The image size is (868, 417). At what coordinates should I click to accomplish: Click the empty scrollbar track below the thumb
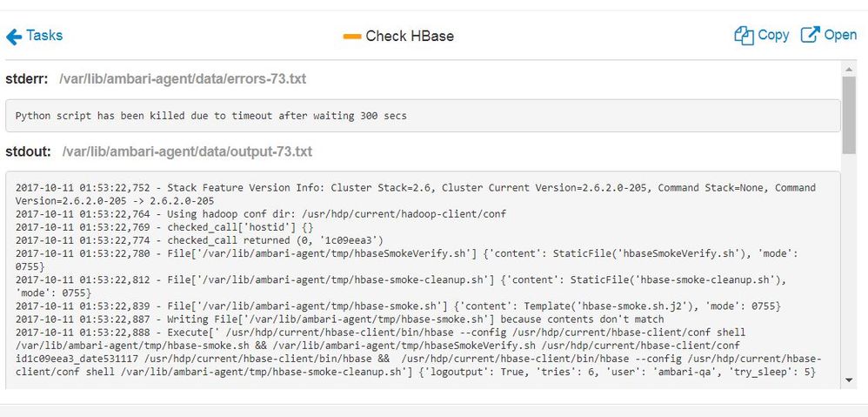pos(850,261)
